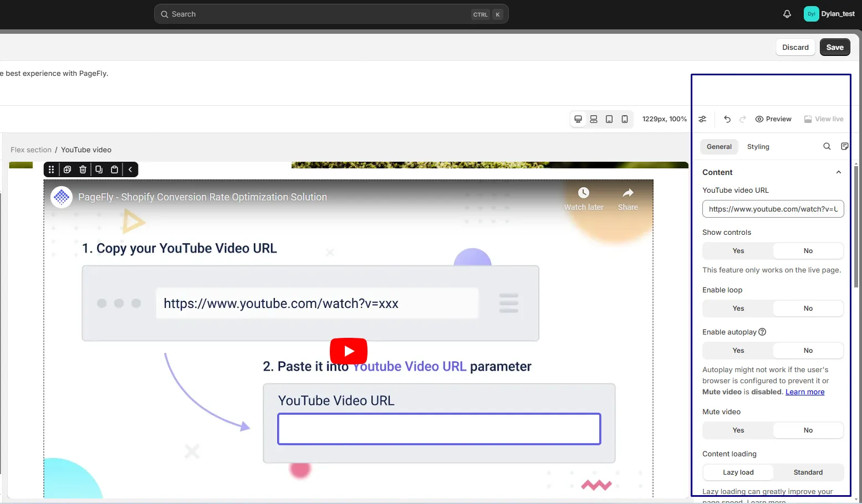
Task: Switch to mobile device view icon
Action: (x=625, y=119)
